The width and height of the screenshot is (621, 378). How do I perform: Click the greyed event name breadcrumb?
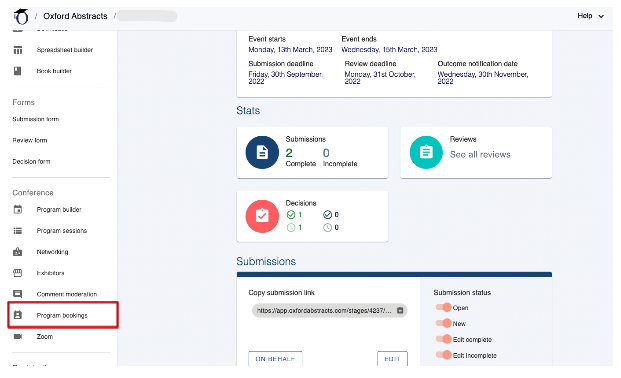click(x=147, y=16)
